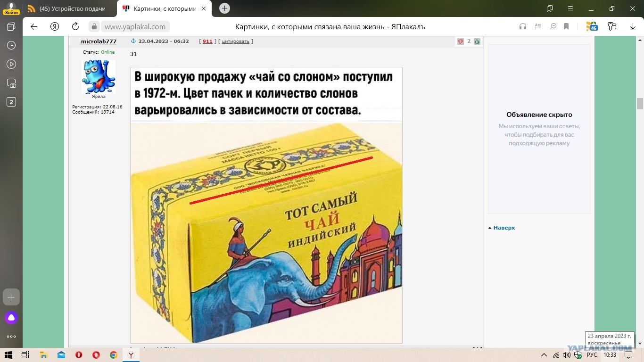The image size is (644, 362).
Task: Close the Картинки, с которыми tab
Action: 204,8
